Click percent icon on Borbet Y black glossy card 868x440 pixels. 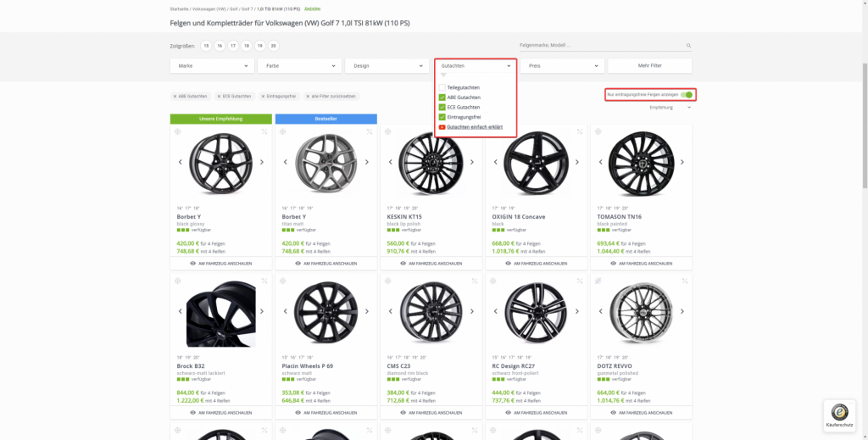[x=264, y=131]
